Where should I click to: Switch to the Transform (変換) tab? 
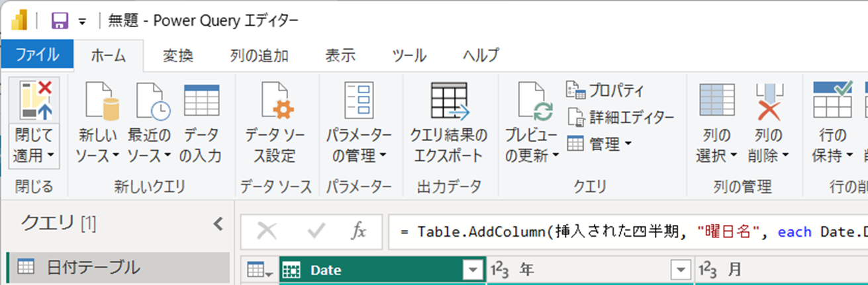(178, 56)
